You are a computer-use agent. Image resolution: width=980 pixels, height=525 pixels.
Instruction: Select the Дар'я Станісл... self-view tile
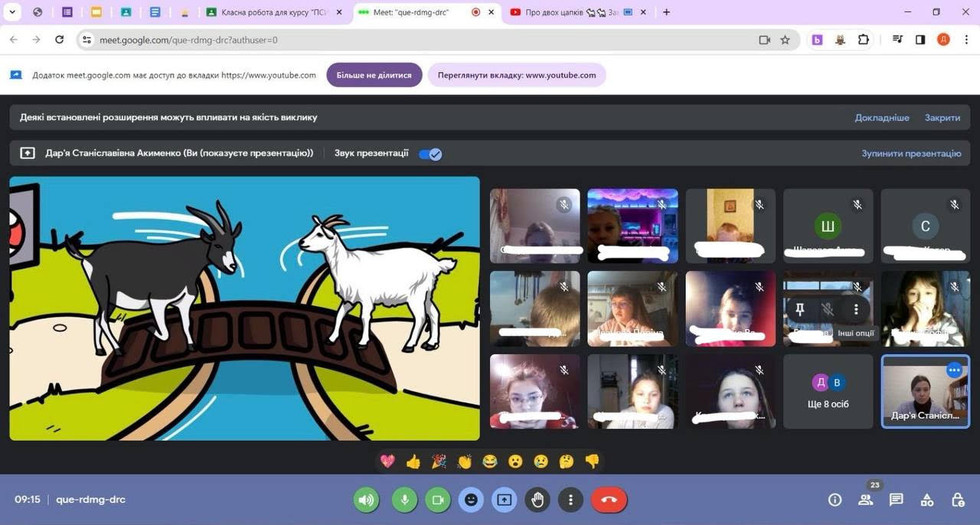coord(925,392)
